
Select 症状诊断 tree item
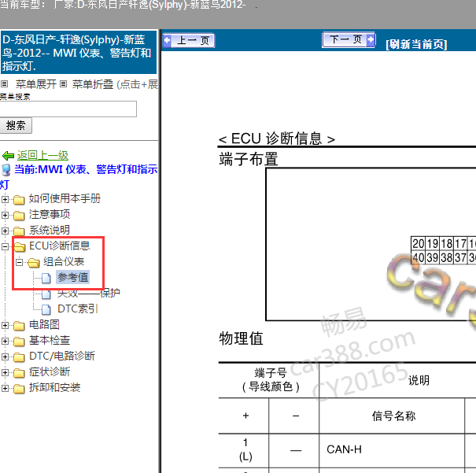coord(50,371)
